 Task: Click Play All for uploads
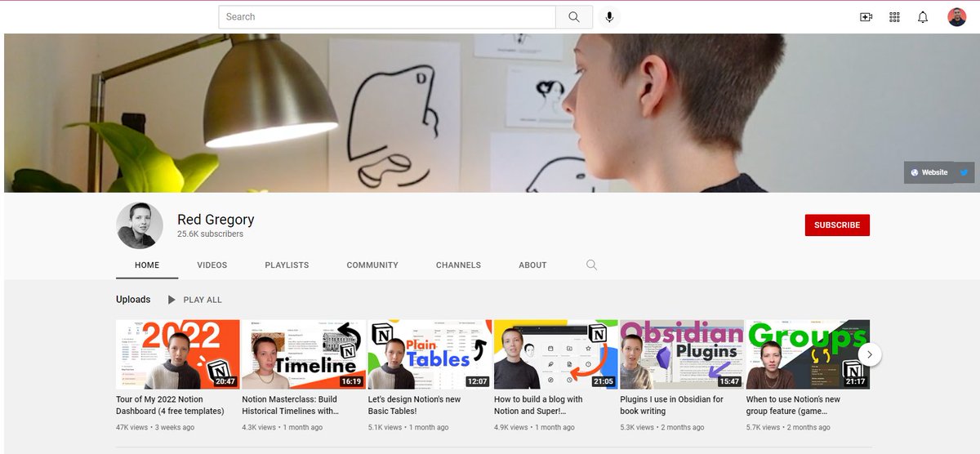click(195, 300)
